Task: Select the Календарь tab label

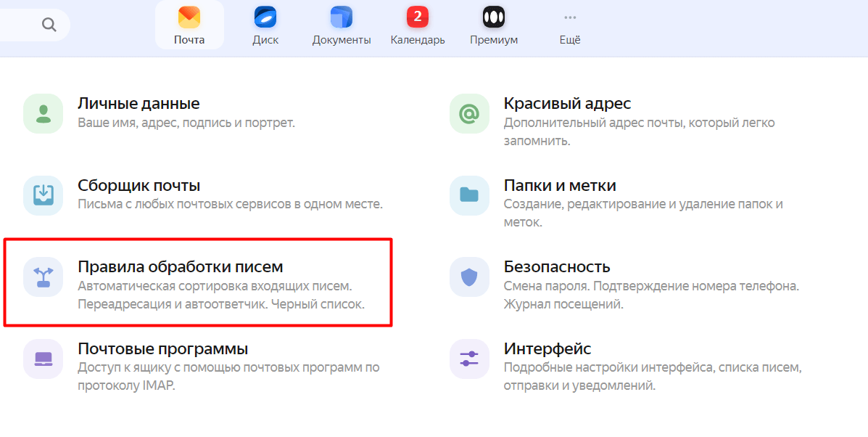Action: 418,40
